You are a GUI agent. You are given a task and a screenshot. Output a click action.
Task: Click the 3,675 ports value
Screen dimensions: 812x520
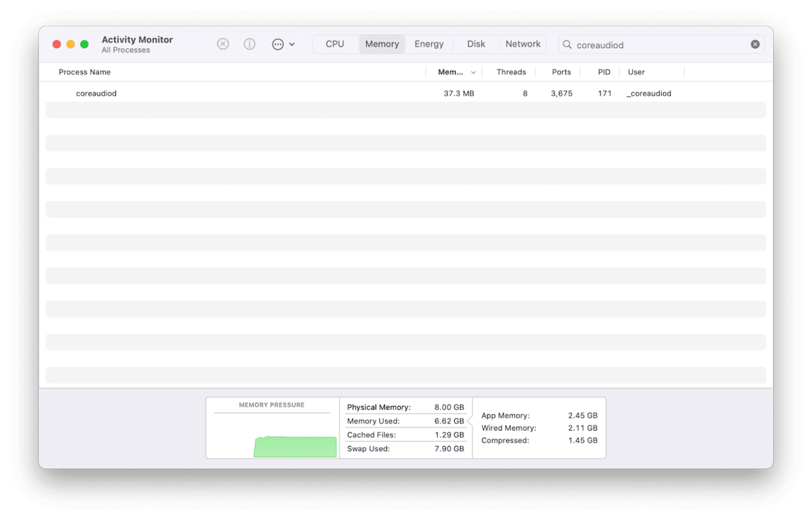point(562,93)
